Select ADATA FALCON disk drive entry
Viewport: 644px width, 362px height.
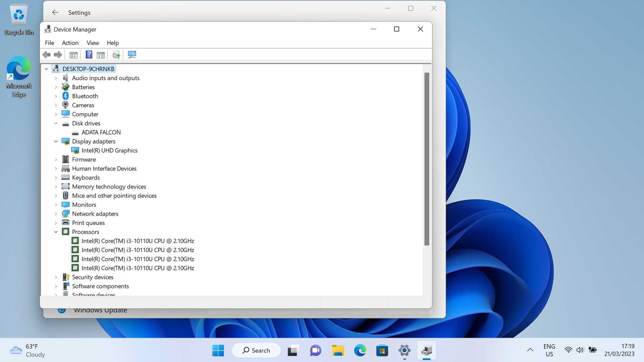click(101, 132)
